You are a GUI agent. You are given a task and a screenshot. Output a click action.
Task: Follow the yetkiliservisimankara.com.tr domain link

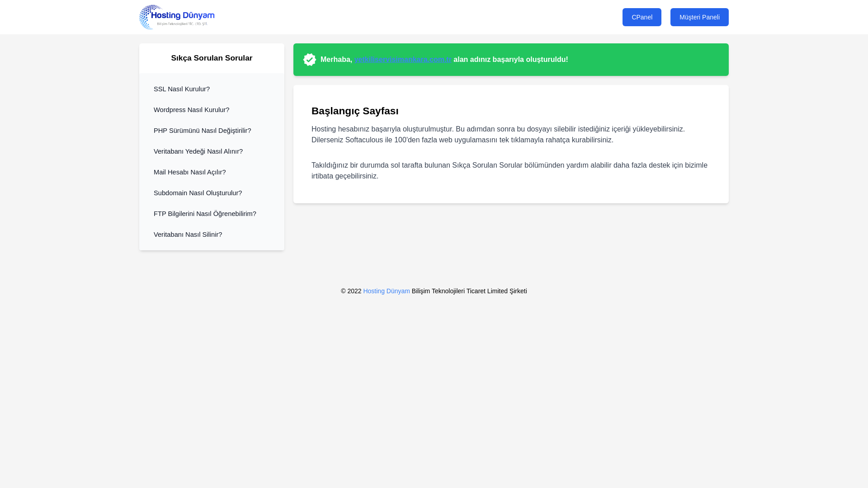pyautogui.click(x=402, y=60)
